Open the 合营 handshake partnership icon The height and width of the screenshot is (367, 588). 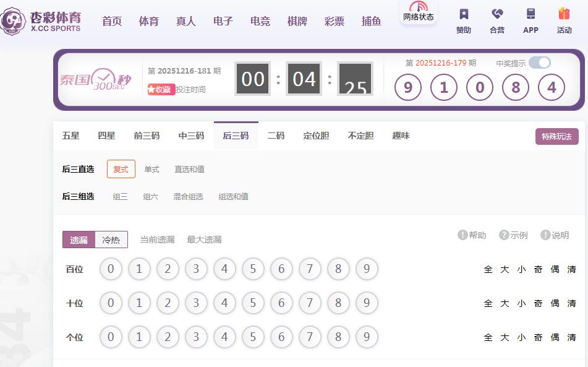(497, 14)
